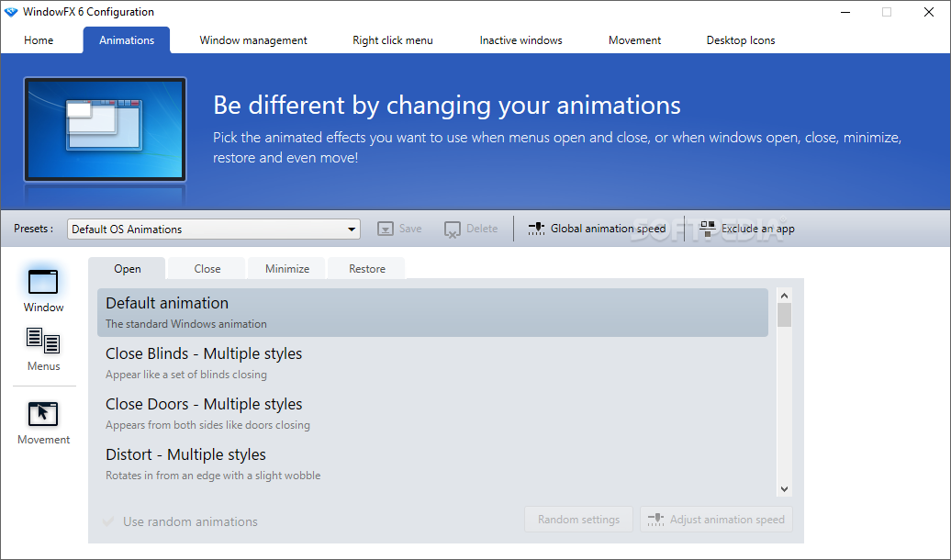Close the WindowFX 6 Configuration window
The image size is (951, 560).
929,12
